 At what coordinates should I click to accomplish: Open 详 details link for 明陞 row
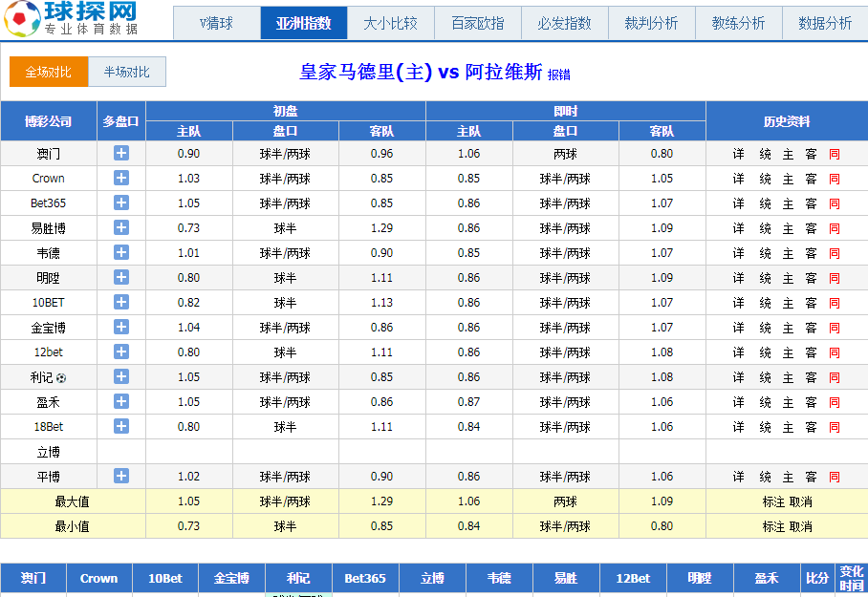pyautogui.click(x=738, y=278)
